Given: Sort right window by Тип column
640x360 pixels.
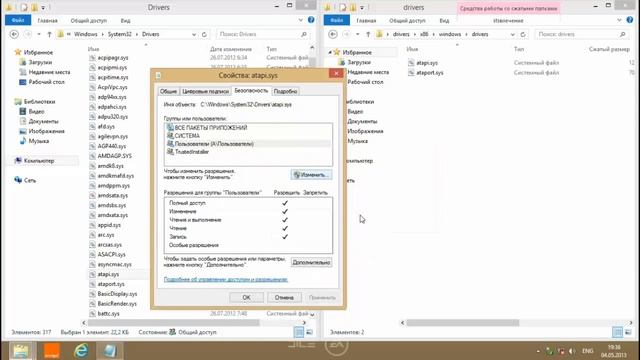Looking at the screenshot, I should coord(519,49).
